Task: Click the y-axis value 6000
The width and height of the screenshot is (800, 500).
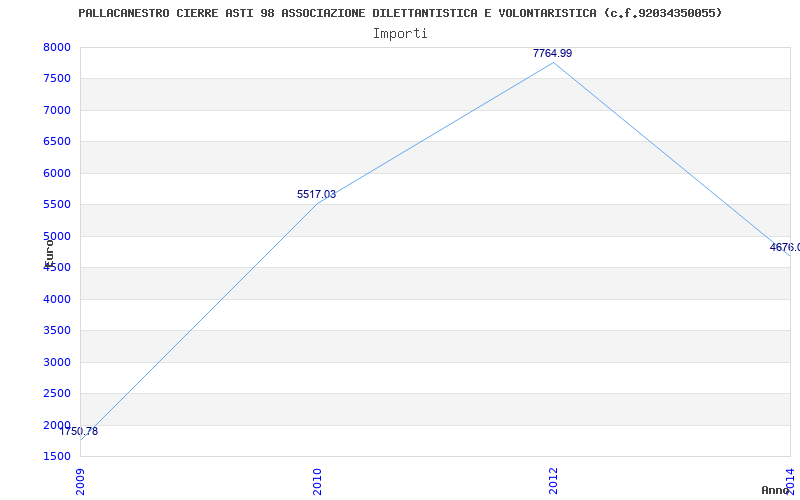Action: tap(57, 173)
